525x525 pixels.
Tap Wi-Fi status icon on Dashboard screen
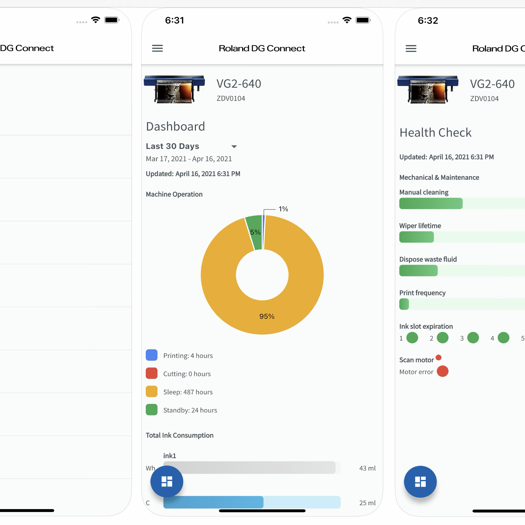(347, 20)
